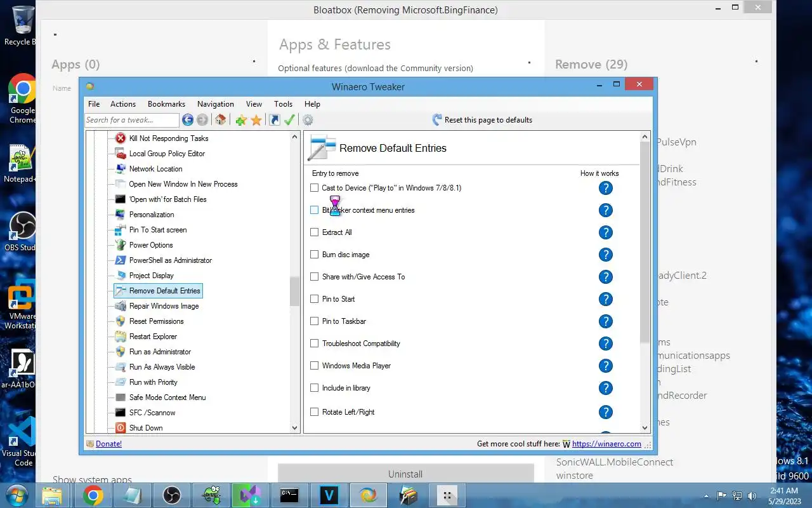Image resolution: width=812 pixels, height=508 pixels.
Task: Open the Actions menu
Action: [x=123, y=104]
